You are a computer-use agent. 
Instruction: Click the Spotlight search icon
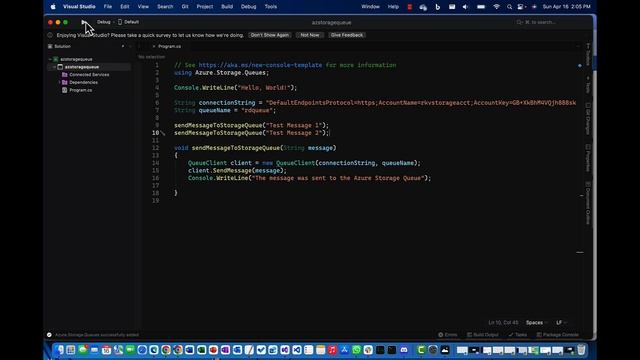(x=509, y=7)
